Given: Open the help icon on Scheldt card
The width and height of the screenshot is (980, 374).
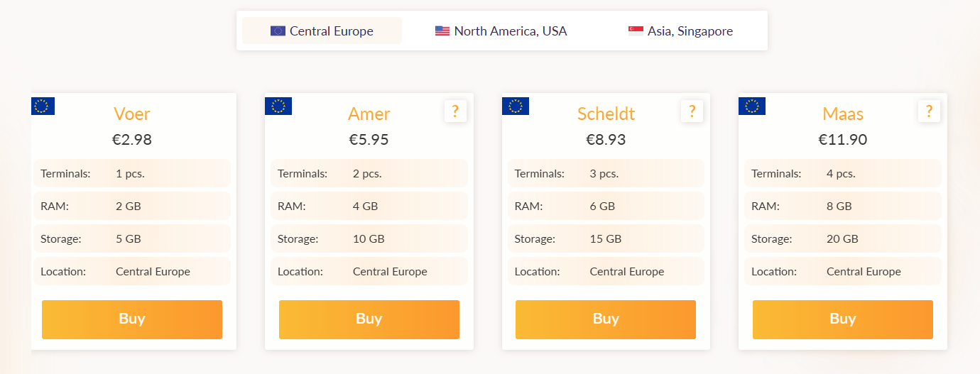Looking at the screenshot, I should (692, 111).
